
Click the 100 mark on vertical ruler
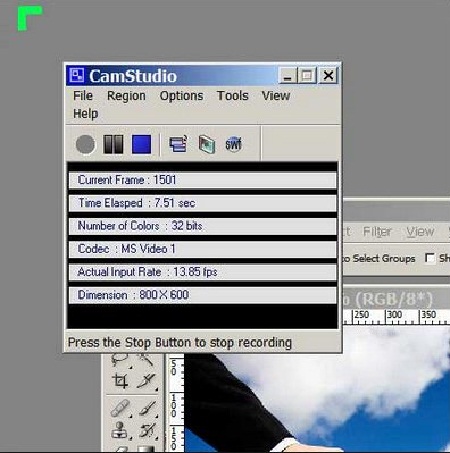click(x=173, y=406)
